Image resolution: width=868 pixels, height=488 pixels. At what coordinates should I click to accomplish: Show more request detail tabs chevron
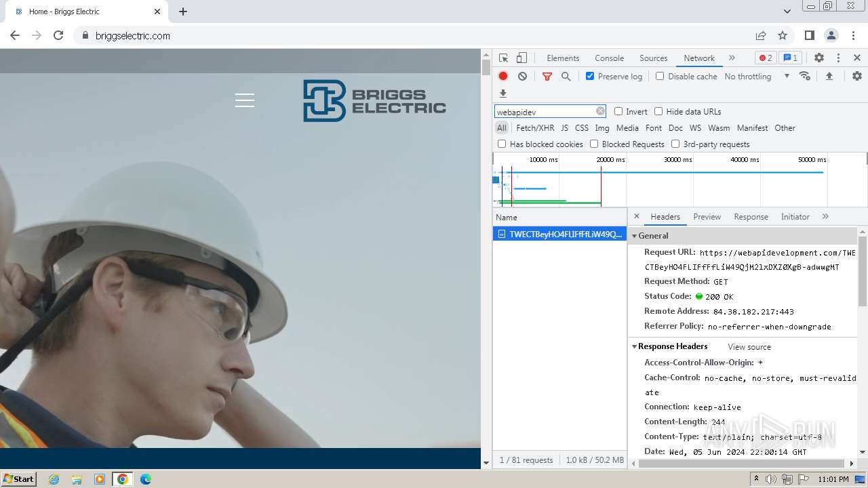pos(825,216)
